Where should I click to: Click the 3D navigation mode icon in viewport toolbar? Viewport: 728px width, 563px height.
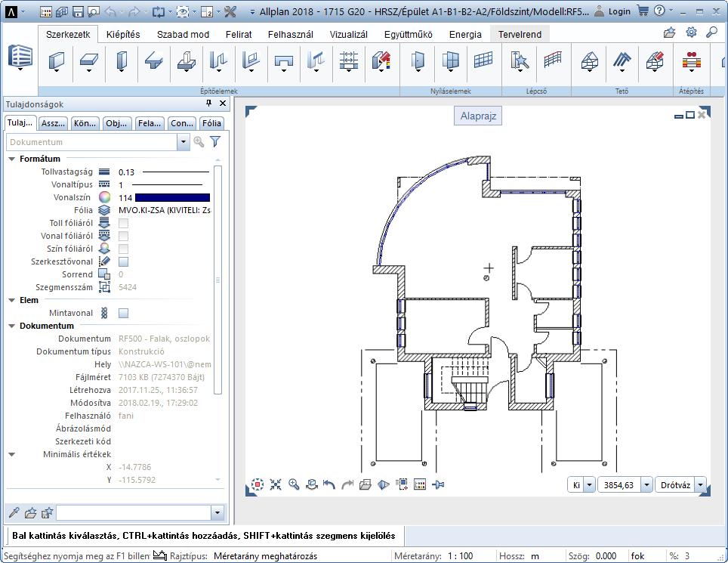[312, 485]
